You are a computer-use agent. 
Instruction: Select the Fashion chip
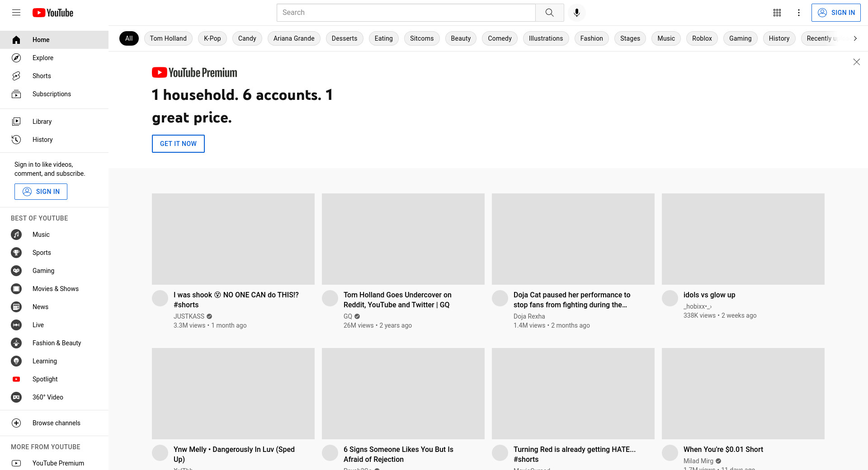coord(592,38)
